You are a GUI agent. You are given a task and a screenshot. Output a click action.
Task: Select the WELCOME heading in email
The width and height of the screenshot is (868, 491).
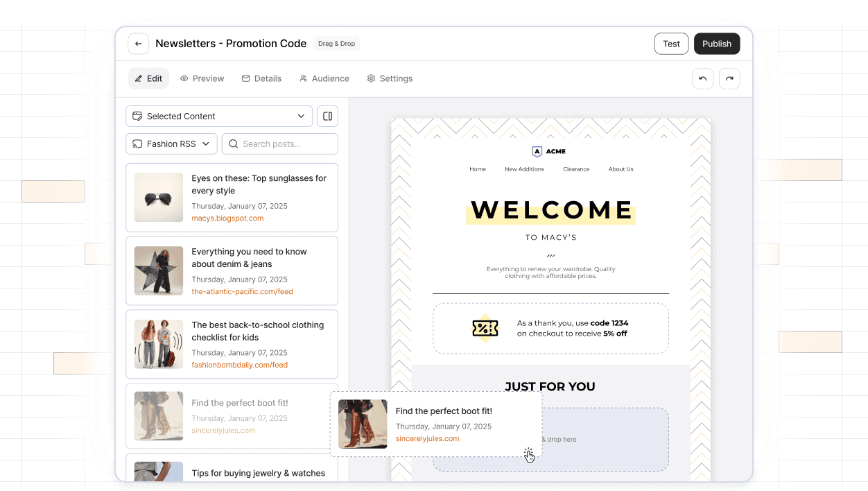[x=551, y=210]
